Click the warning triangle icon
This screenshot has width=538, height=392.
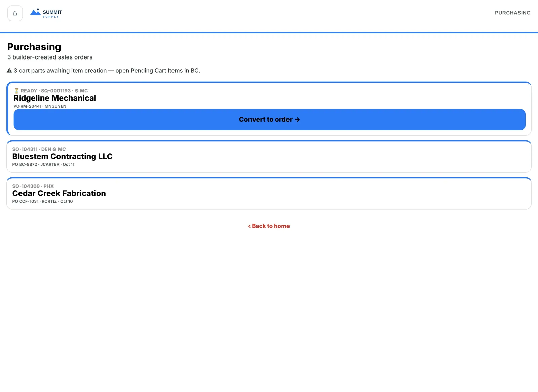point(9,71)
